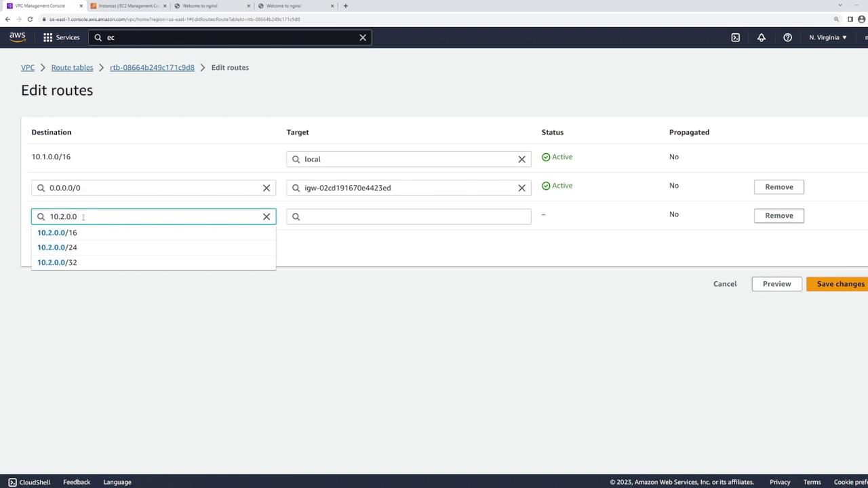Click the search icon in 10.2.0.0 field
This screenshot has width=868, height=488.
coord(41,217)
